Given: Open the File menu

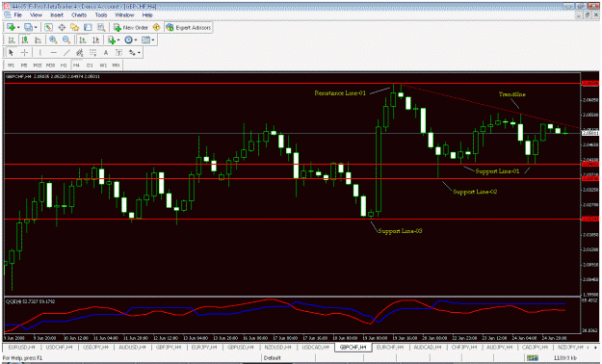Looking at the screenshot, I should point(18,15).
